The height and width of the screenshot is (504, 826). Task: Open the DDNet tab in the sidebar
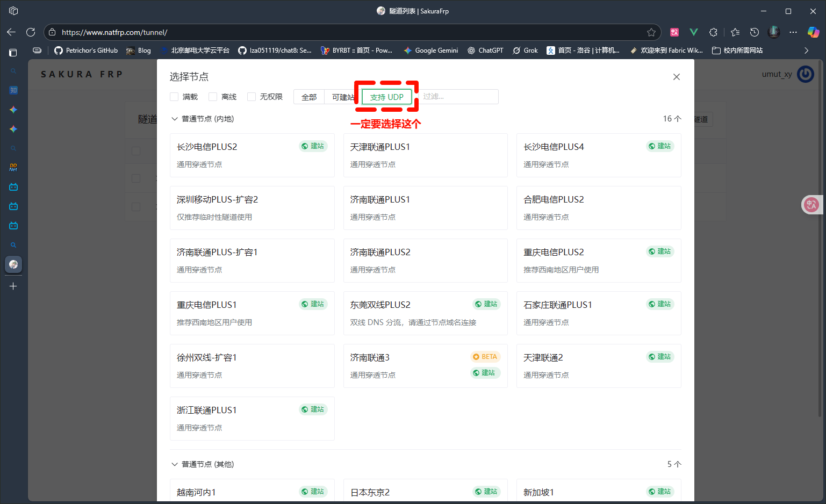pos(13,167)
